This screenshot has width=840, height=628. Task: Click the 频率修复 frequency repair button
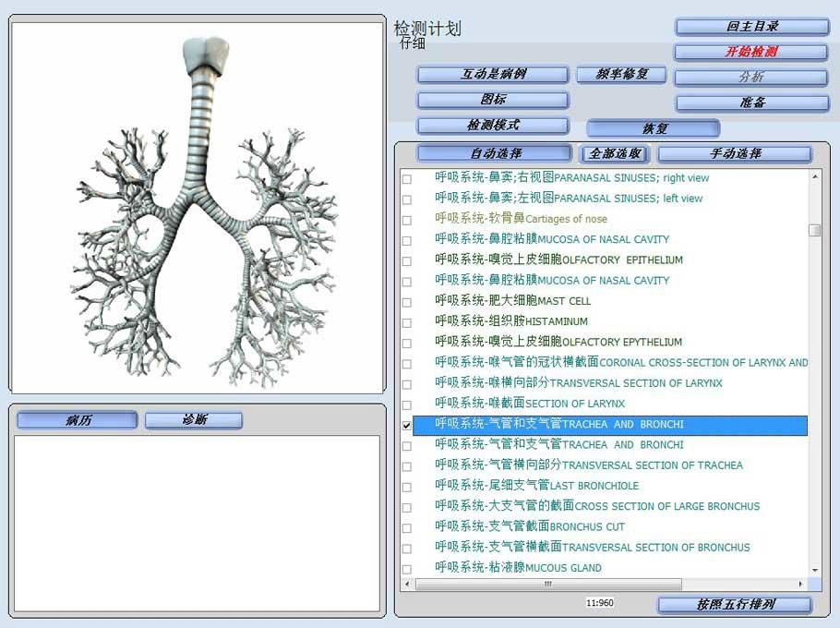[x=621, y=75]
